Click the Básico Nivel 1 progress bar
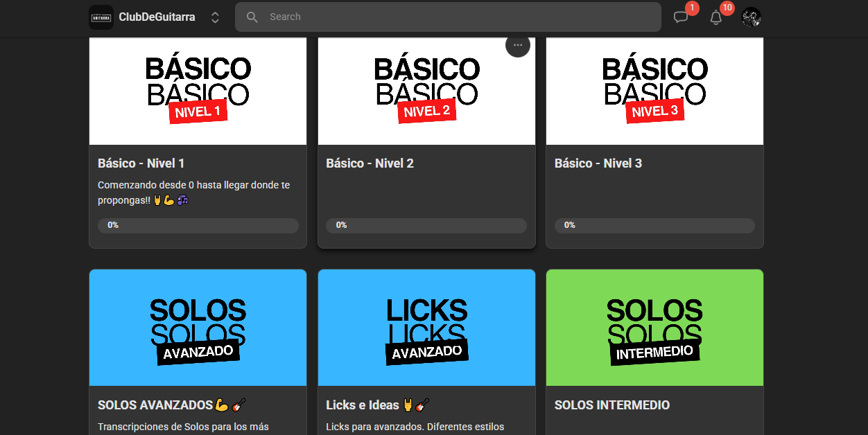The image size is (868, 435). point(198,226)
